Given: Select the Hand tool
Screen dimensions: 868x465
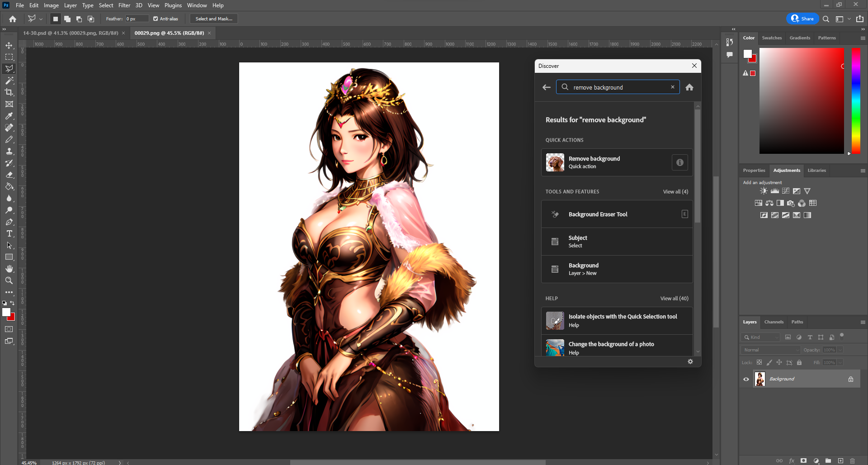Looking at the screenshot, I should click(x=9, y=269).
